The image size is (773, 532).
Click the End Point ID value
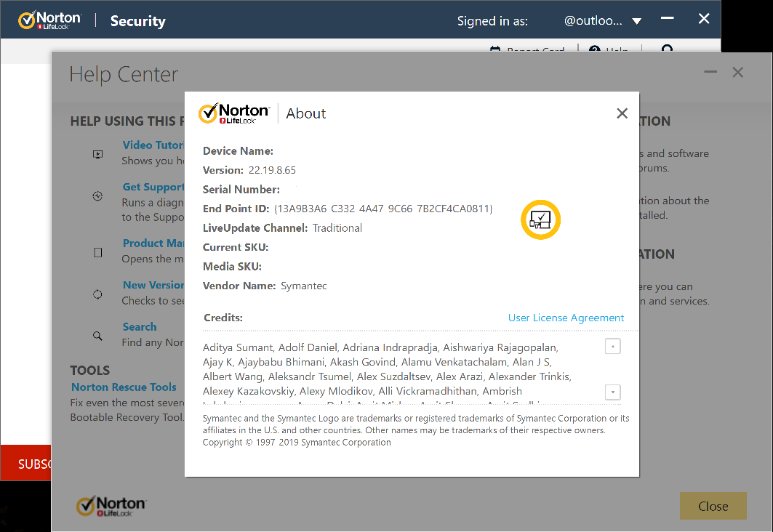point(383,209)
